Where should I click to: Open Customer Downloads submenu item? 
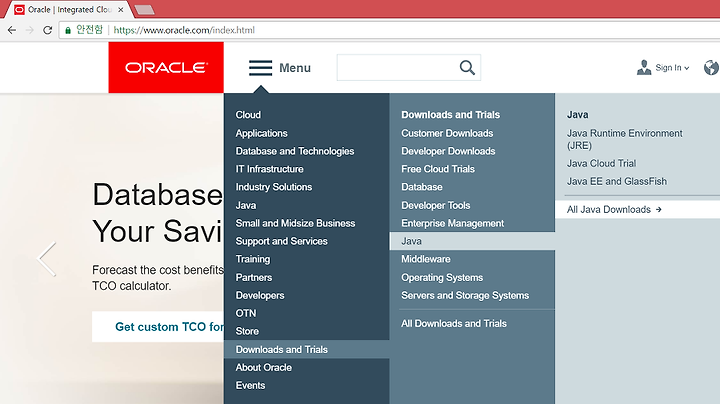click(447, 133)
